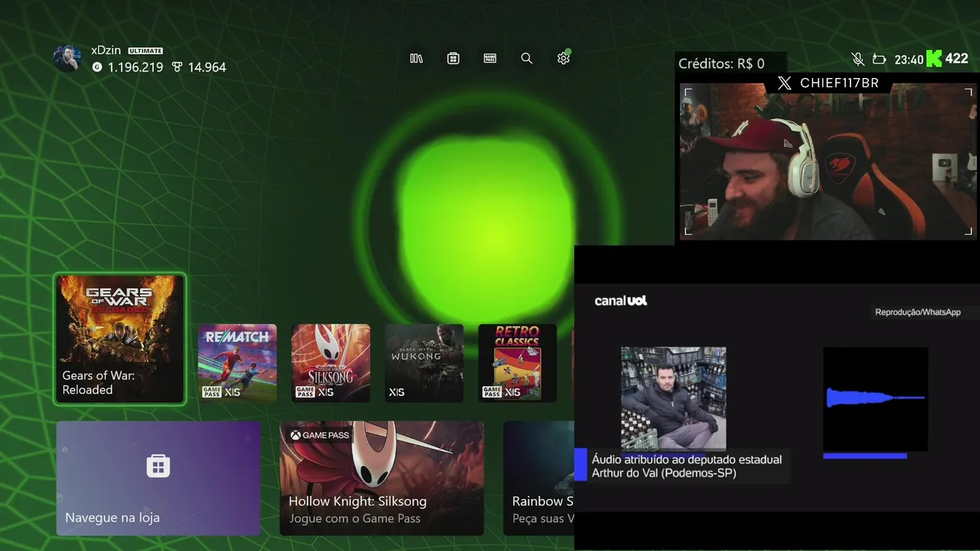Click the Reprodução/WhatsApp caption
Screen dimensions: 980x551
pyautogui.click(x=918, y=312)
